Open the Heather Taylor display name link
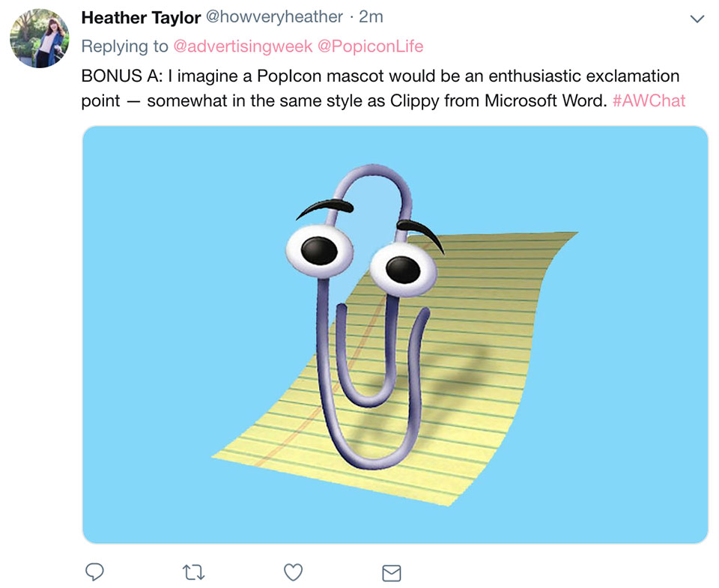 tap(142, 17)
